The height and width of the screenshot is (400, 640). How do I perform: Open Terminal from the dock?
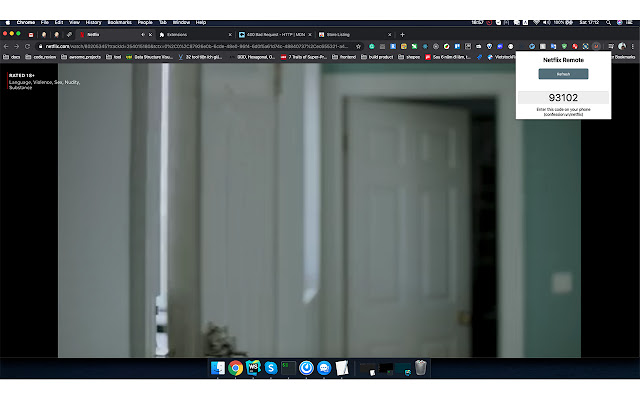point(289,368)
